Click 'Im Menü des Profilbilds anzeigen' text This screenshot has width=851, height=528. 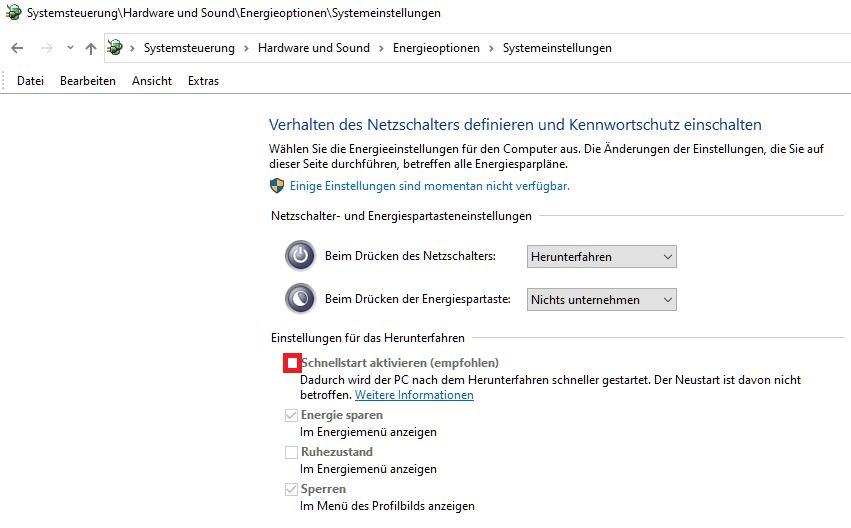point(388,506)
